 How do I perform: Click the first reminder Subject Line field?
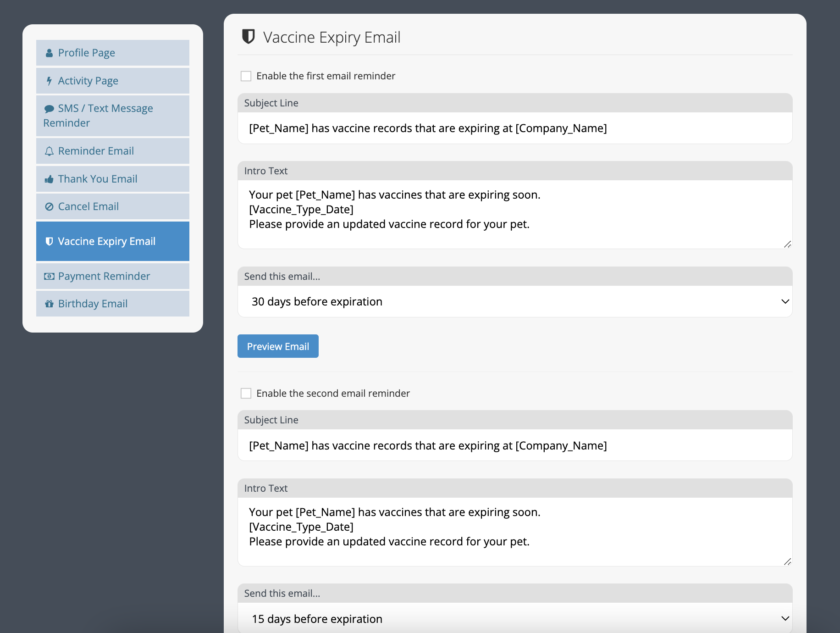coord(515,128)
